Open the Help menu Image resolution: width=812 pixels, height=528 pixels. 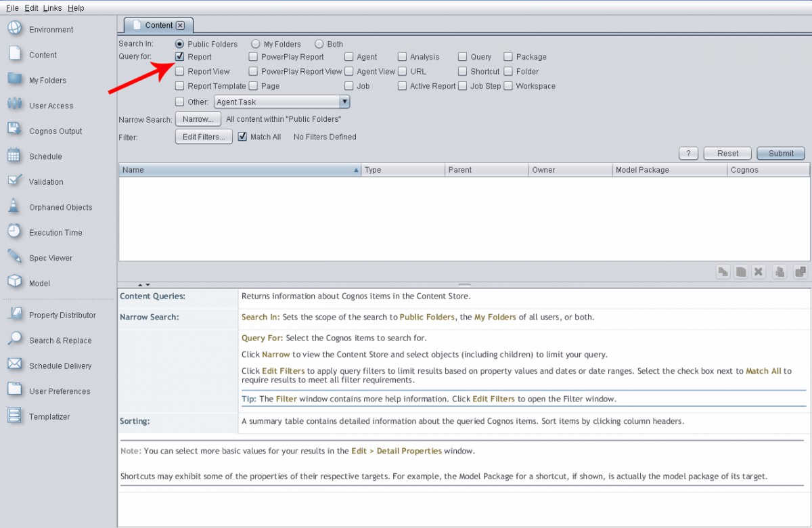coord(76,8)
